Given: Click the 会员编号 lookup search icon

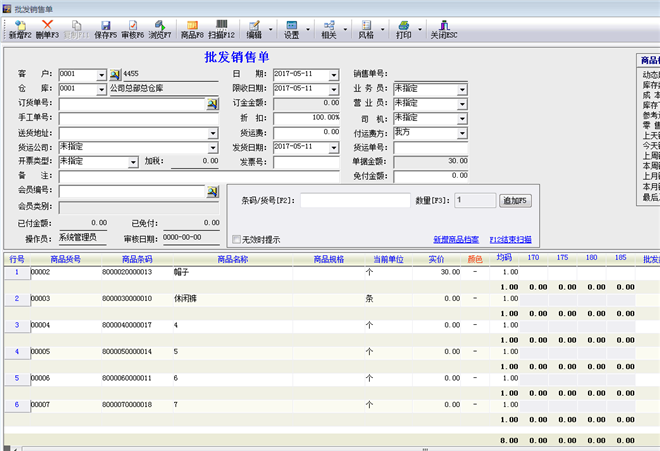Looking at the screenshot, I should 212,192.
